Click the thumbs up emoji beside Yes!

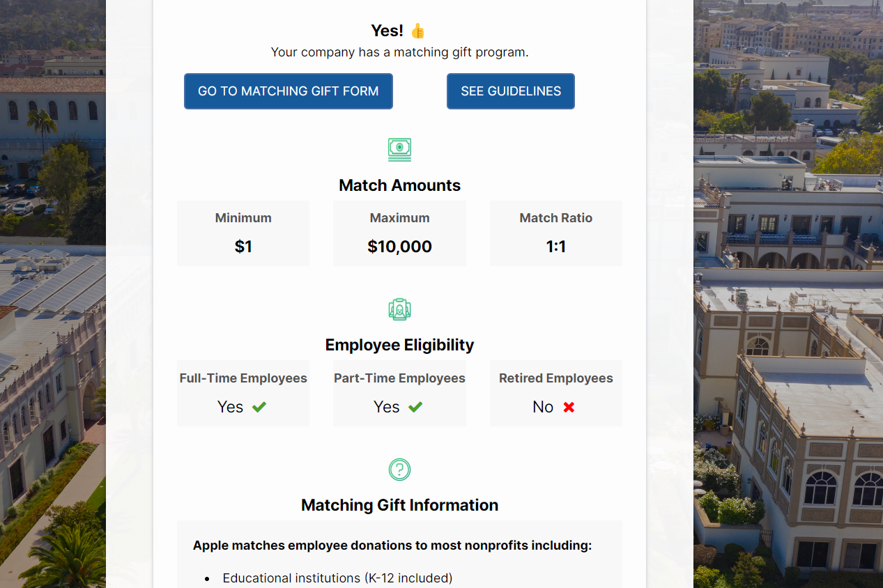click(417, 31)
